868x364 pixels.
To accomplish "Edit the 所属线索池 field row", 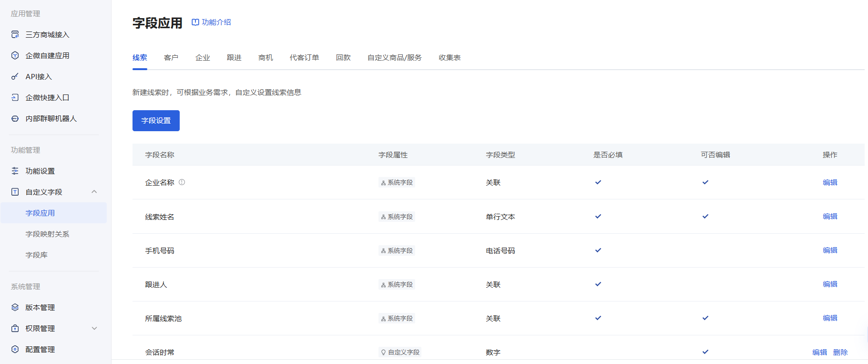I will [x=830, y=318].
